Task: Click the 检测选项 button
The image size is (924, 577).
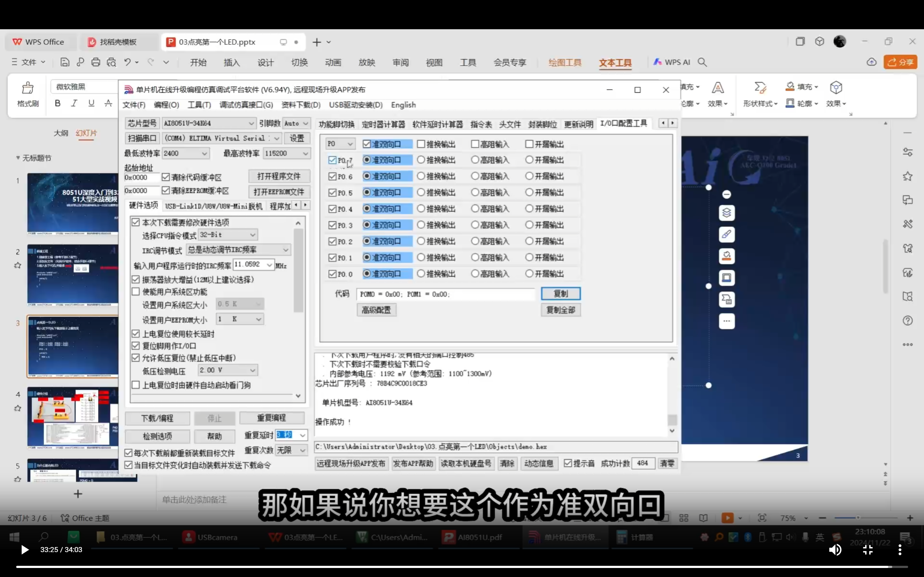Action: point(157,436)
